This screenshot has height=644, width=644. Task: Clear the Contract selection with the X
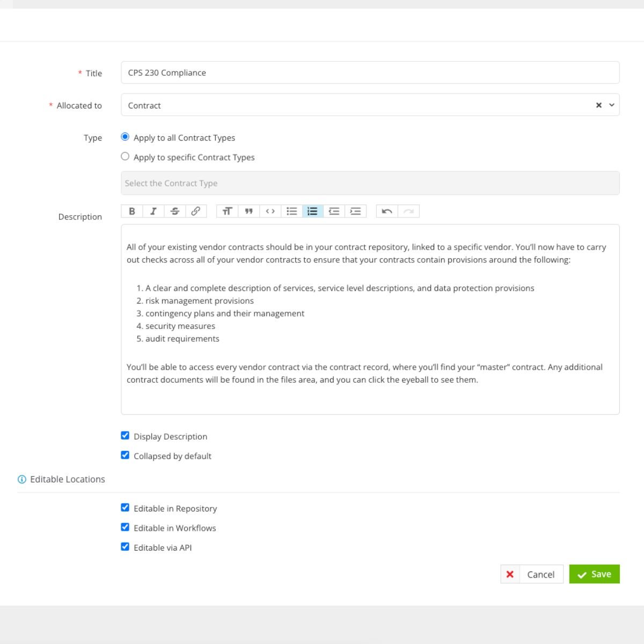598,105
